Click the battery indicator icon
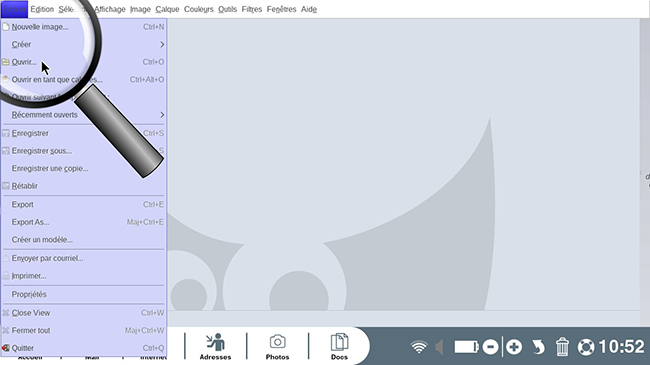The width and height of the screenshot is (650, 365). click(x=466, y=347)
